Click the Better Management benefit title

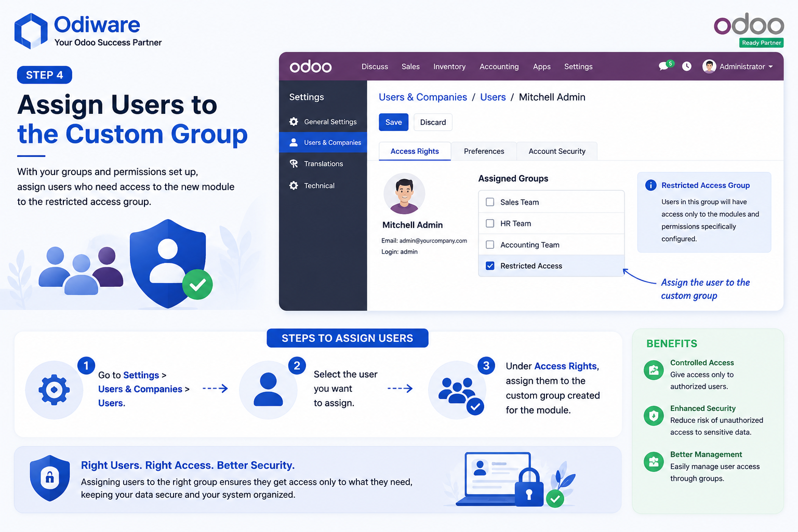click(706, 455)
